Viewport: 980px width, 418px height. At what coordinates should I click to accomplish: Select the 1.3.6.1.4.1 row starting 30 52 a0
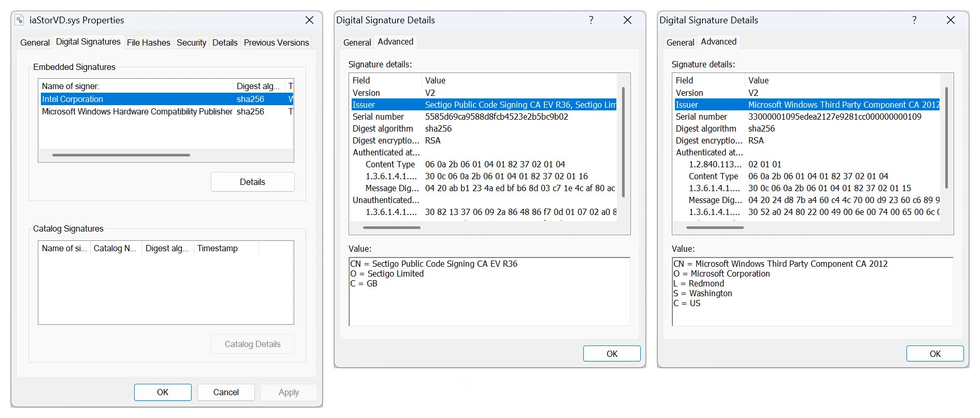[807, 212]
